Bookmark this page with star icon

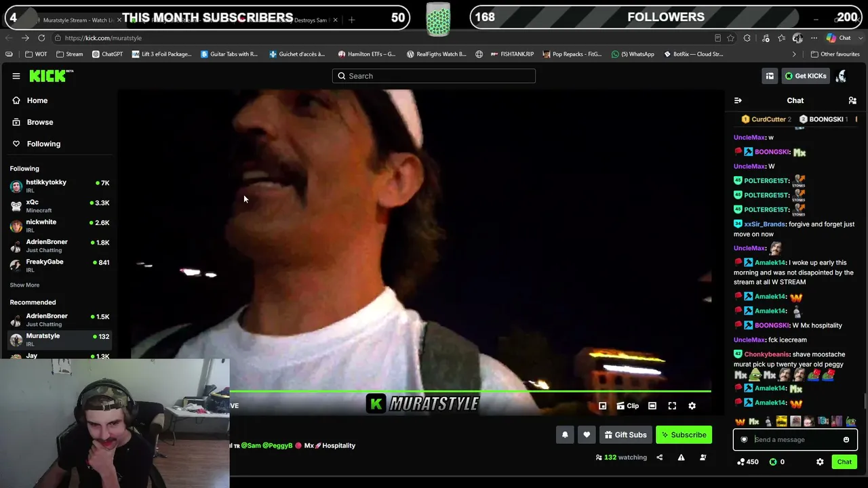coord(730,38)
